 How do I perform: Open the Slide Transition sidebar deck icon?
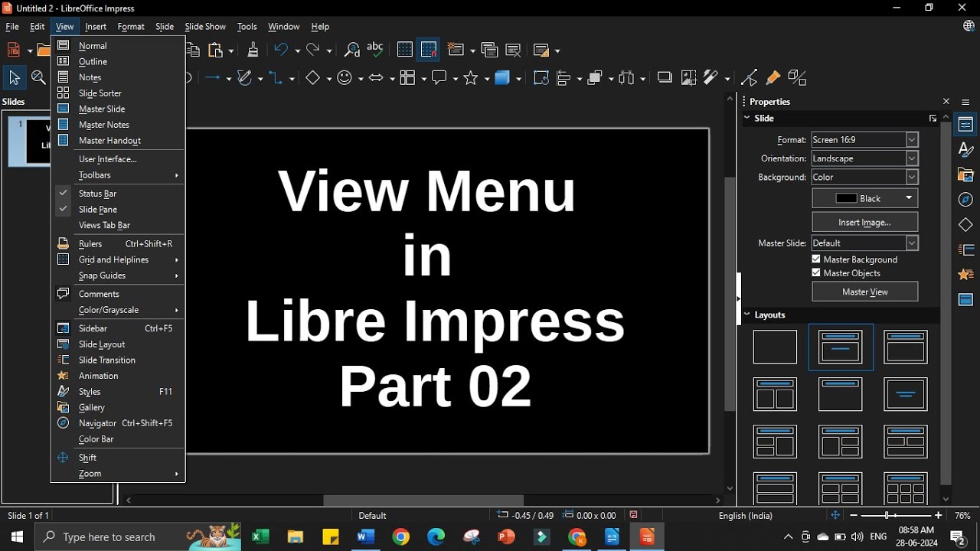click(x=966, y=250)
